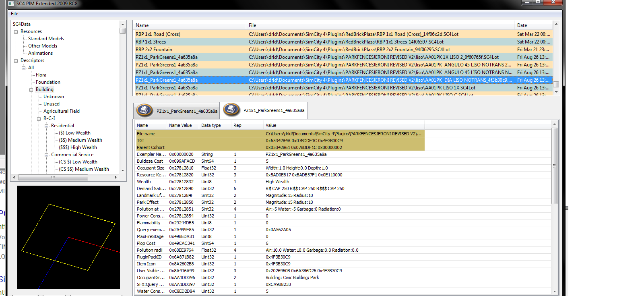Click the 3D wireframe preview thumbnail

coord(68,237)
